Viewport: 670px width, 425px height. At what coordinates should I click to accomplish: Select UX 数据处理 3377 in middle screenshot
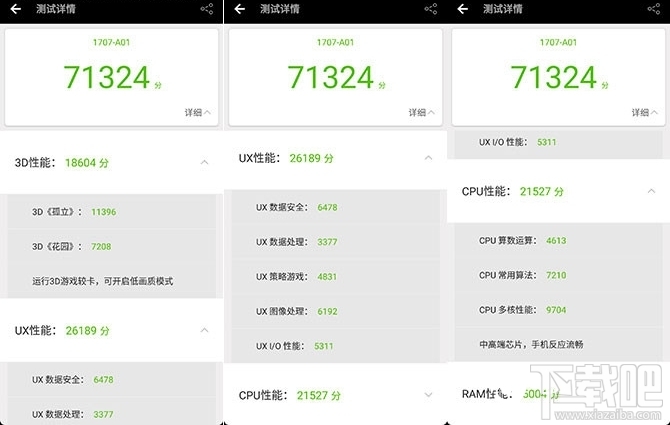(335, 242)
